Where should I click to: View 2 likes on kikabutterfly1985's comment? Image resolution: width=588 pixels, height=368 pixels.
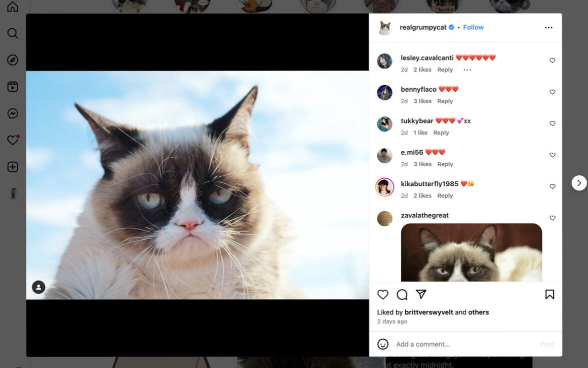422,196
